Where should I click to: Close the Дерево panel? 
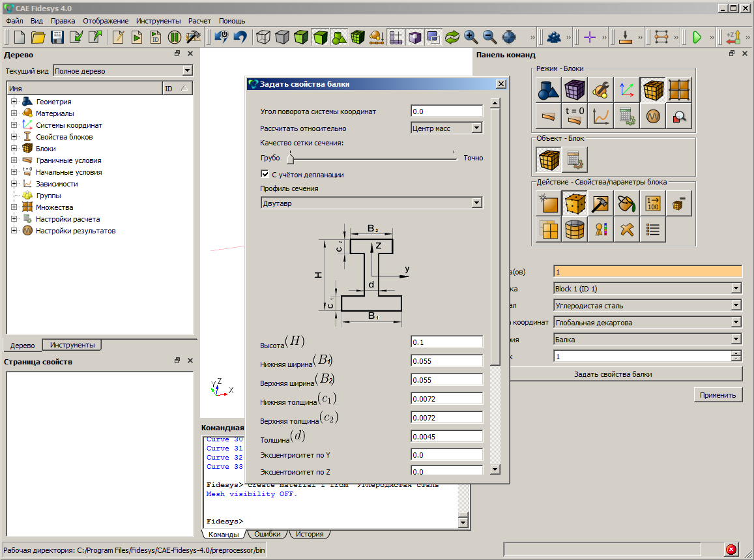tap(190, 53)
